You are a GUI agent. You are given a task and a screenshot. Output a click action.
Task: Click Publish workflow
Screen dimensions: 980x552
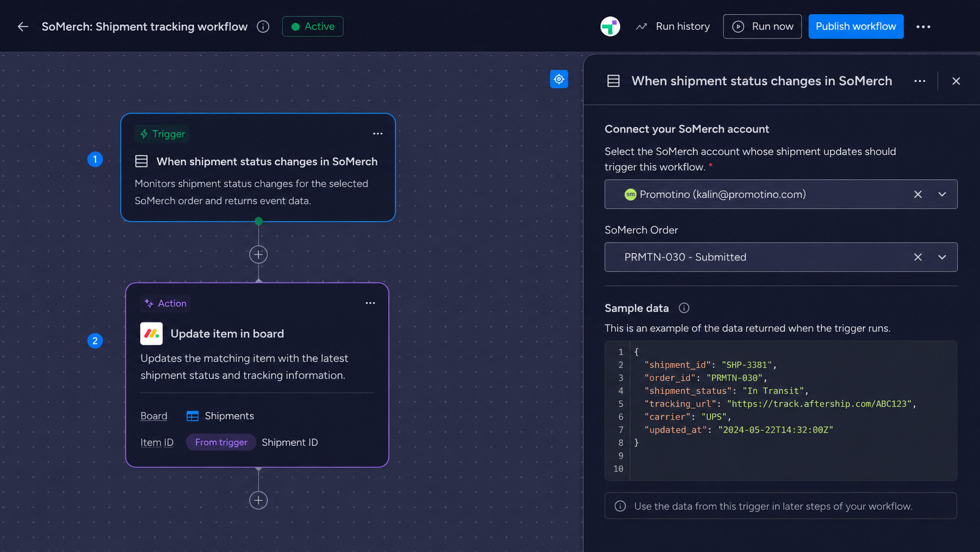point(856,26)
